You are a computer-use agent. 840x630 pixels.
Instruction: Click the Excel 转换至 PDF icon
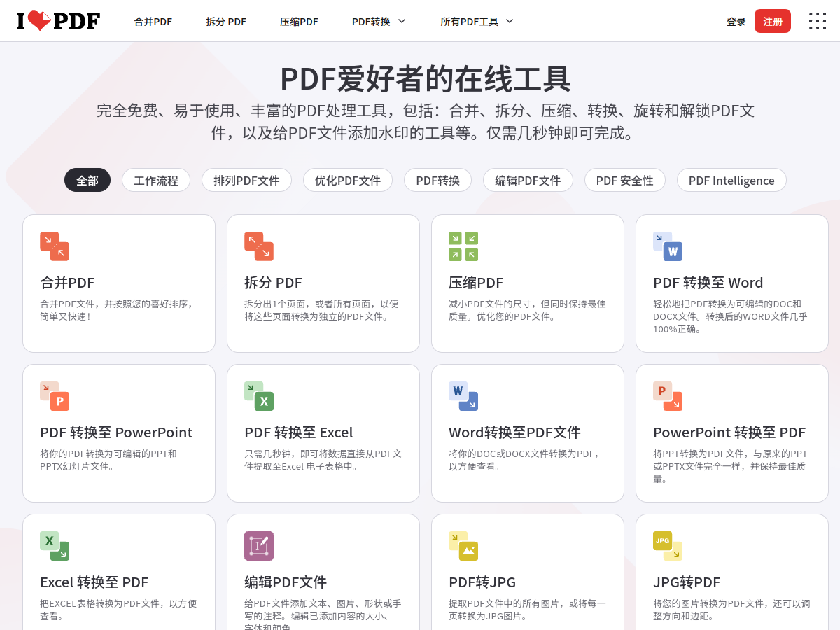click(55, 546)
